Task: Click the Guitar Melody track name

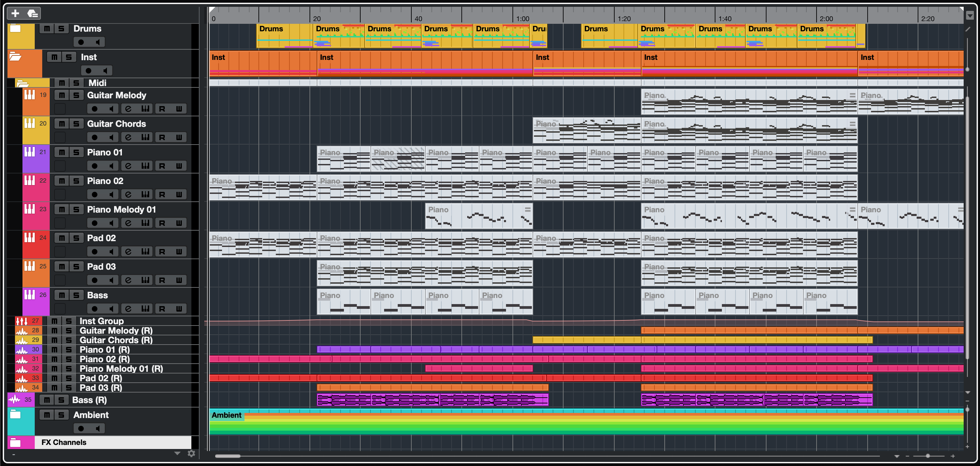Action: (x=116, y=95)
